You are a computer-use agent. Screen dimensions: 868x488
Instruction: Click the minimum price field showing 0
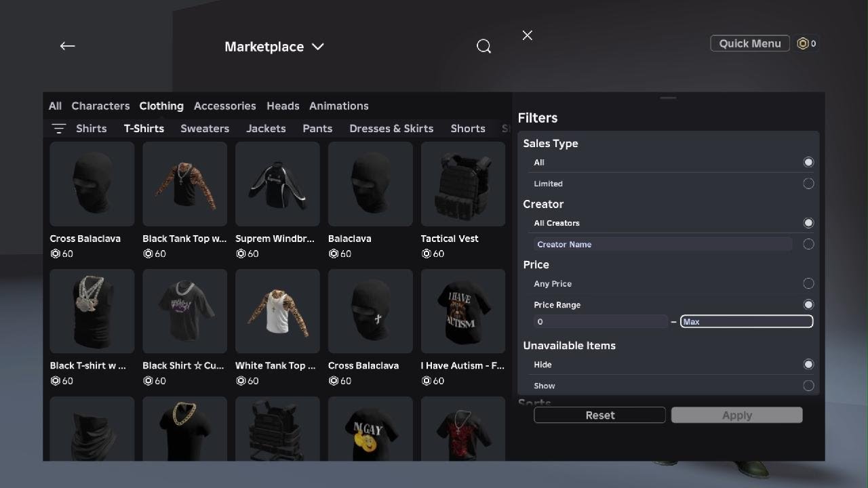point(601,321)
